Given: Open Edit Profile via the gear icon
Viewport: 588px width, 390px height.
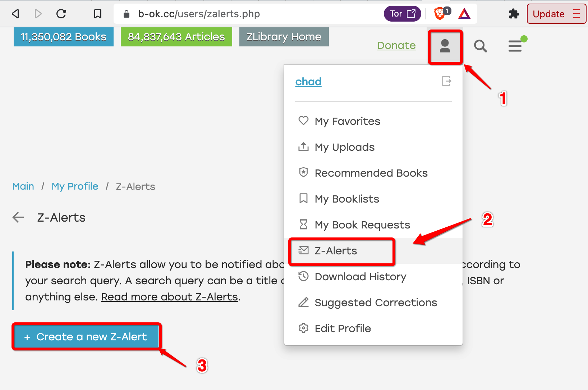Looking at the screenshot, I should click(304, 328).
